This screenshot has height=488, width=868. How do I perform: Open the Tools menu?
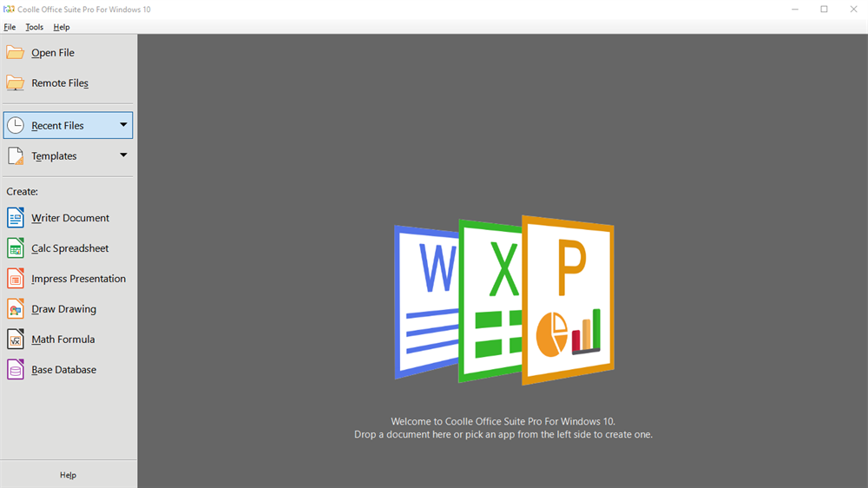coord(35,27)
